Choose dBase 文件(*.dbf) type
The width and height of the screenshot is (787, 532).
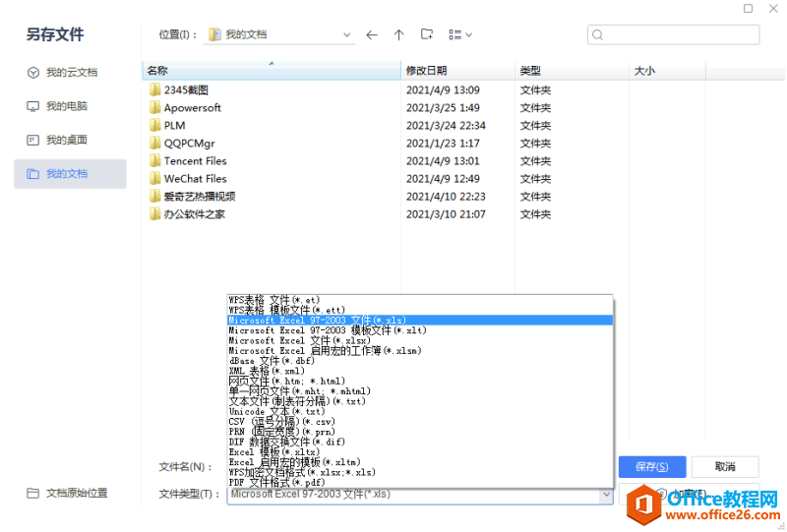click(x=420, y=361)
